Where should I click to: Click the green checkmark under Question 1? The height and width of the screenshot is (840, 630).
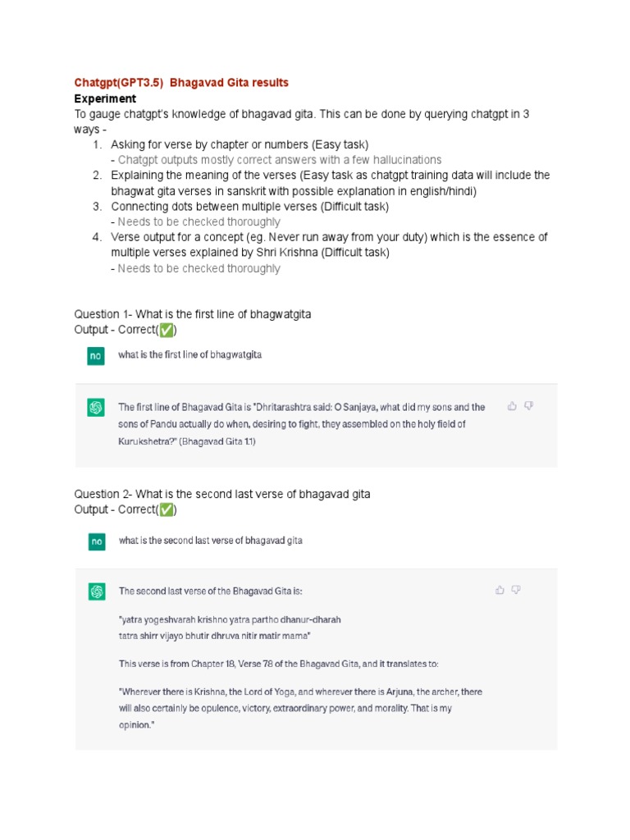point(167,330)
